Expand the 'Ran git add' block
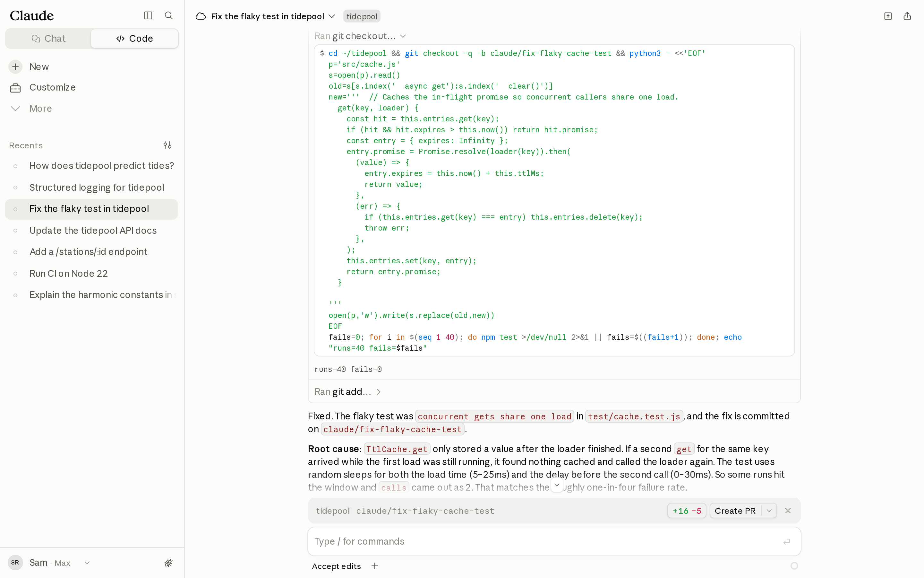924x578 pixels. coord(347,392)
